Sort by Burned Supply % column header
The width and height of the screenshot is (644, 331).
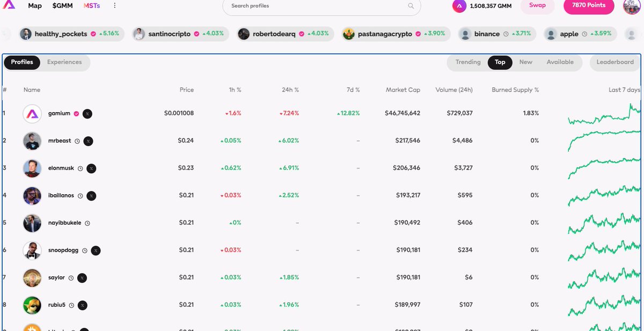(x=515, y=90)
